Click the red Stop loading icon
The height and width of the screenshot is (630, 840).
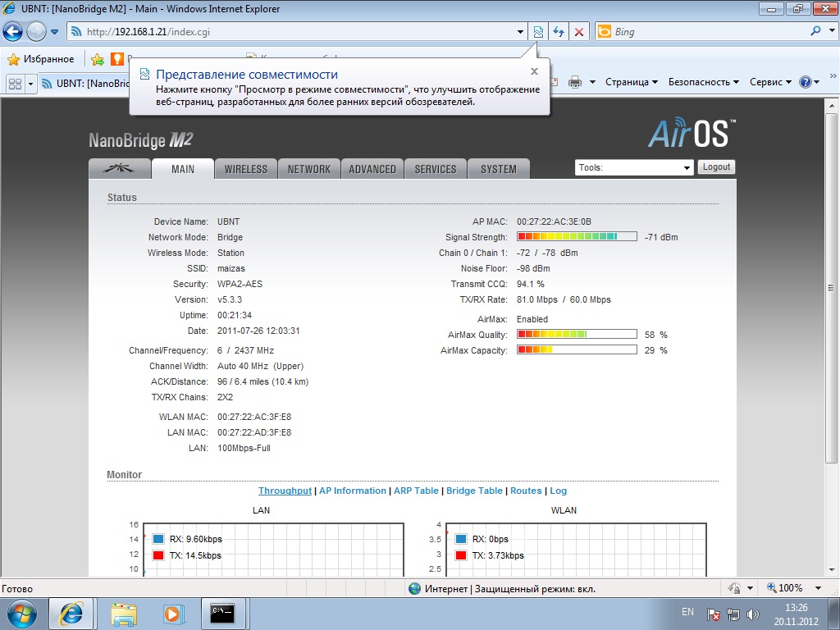click(579, 32)
